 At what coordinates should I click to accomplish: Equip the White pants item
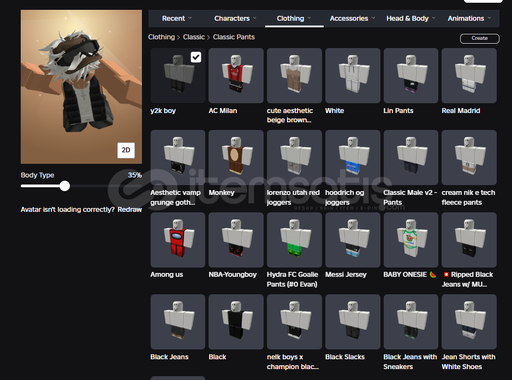[x=353, y=75]
